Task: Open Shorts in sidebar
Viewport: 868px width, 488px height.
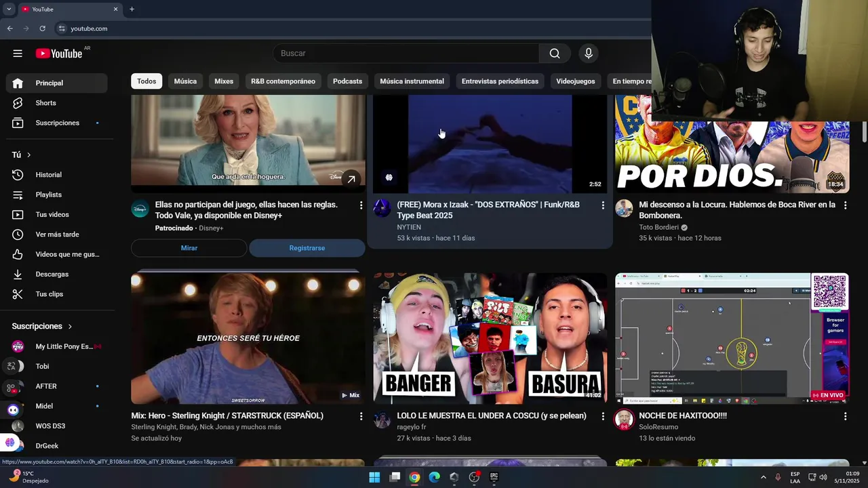Action: click(57, 103)
